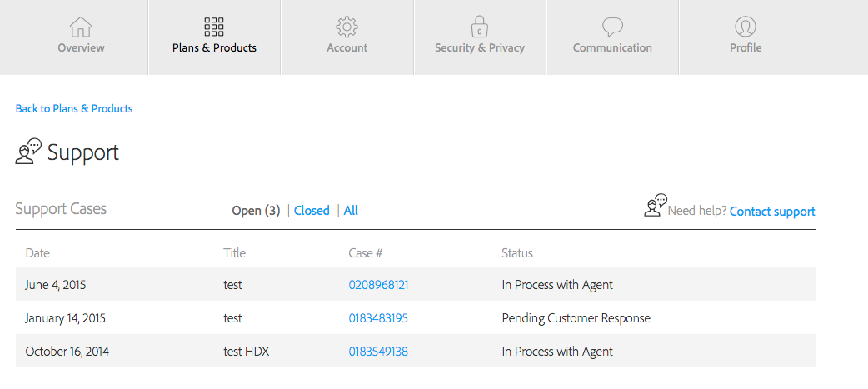Show Open (3) support cases filter
This screenshot has height=389, width=868.
[256, 211]
